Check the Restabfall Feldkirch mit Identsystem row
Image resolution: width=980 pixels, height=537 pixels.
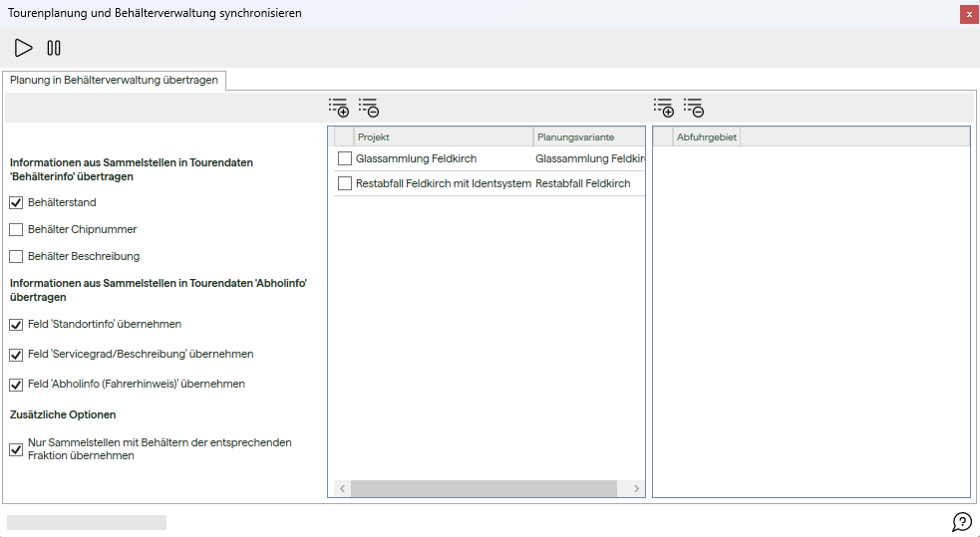coord(344,183)
